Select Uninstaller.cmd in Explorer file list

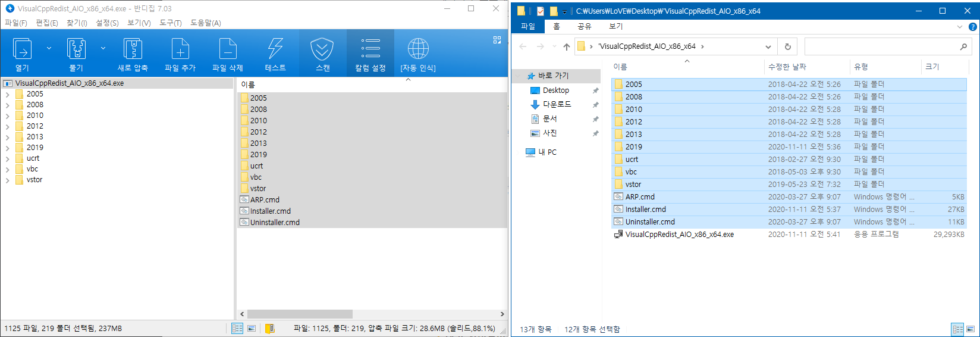pos(789,222)
